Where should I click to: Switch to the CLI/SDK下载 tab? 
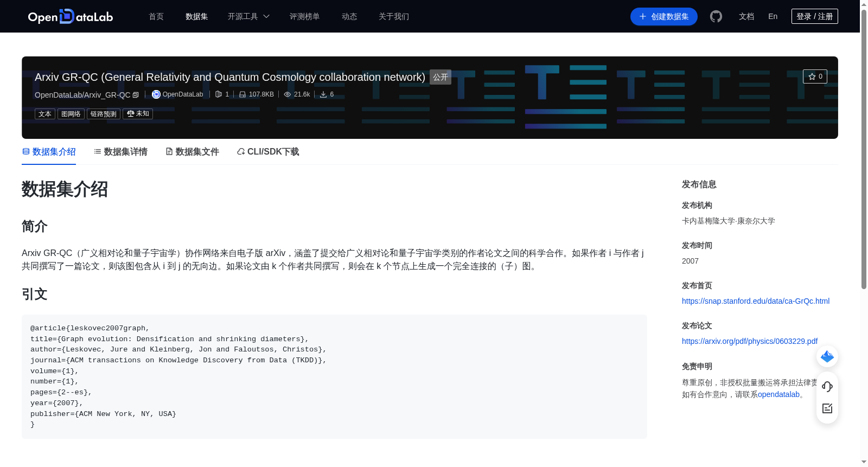pyautogui.click(x=268, y=152)
